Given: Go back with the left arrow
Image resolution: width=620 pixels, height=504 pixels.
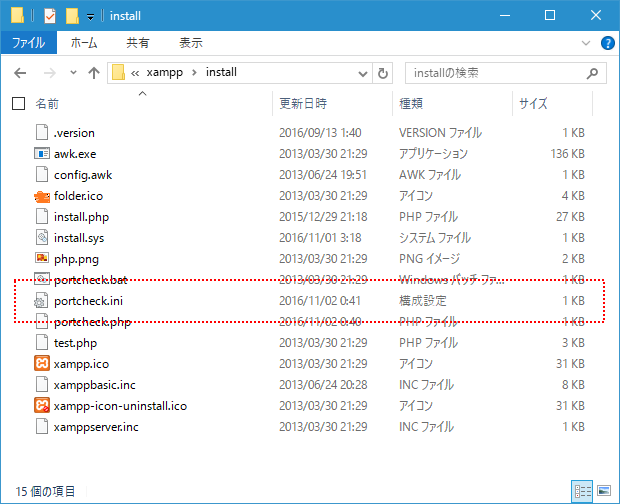Looking at the screenshot, I should pos(20,73).
